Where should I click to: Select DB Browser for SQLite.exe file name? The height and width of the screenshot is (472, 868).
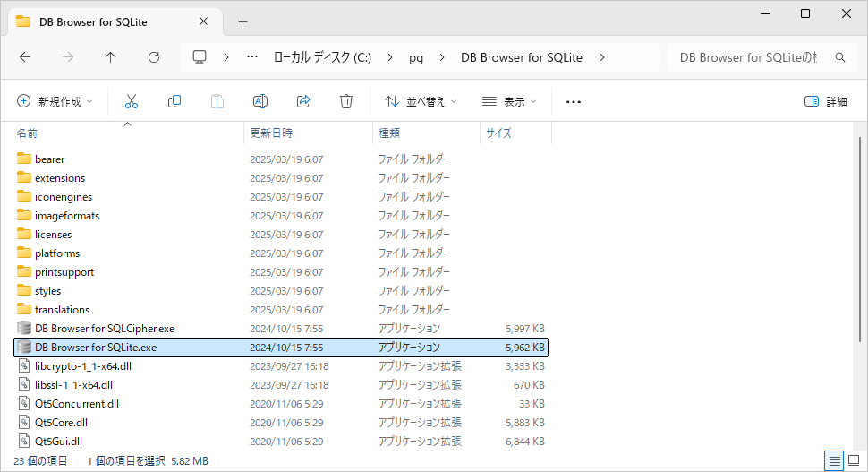pyautogui.click(x=96, y=348)
